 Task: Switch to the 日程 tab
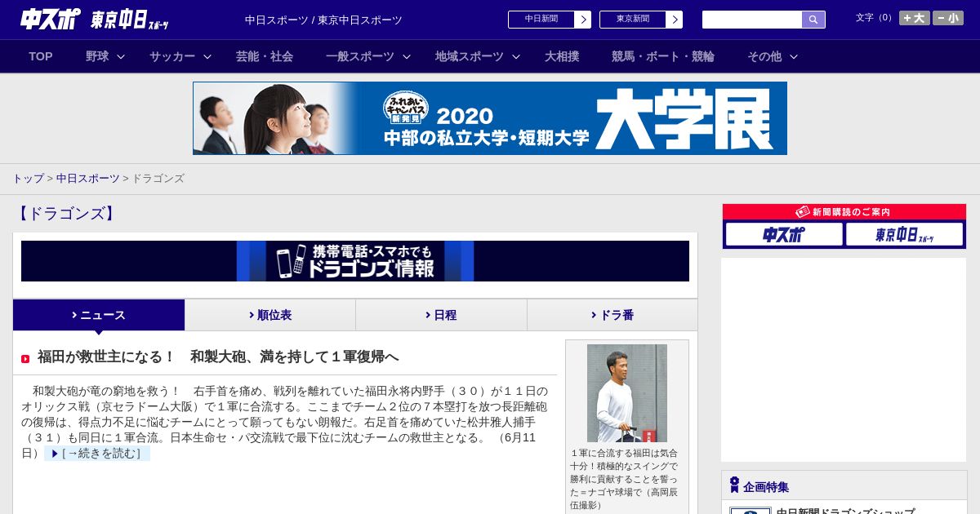tap(441, 315)
